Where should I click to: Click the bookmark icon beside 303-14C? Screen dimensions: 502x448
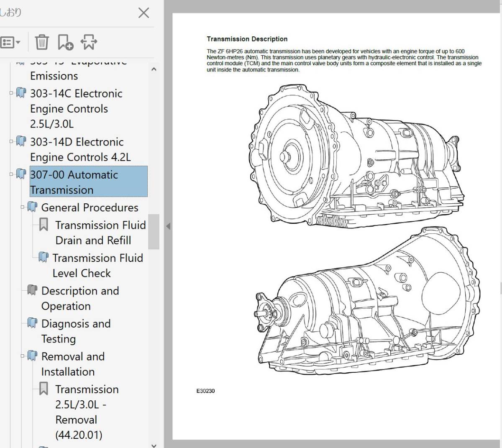21,93
